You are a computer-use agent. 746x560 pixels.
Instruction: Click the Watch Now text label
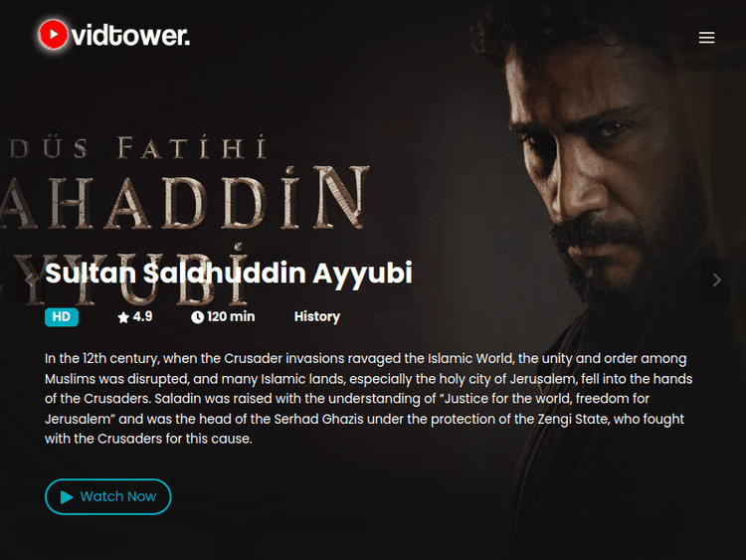coord(118,496)
